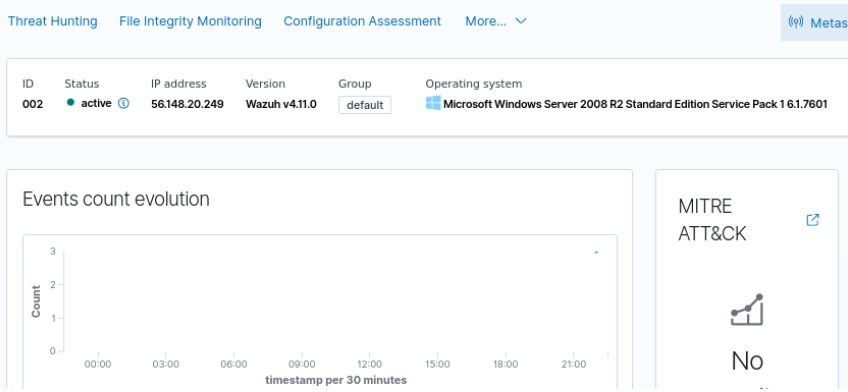Click the 18:00 axis label
The height and width of the screenshot is (392, 848).
point(506,364)
